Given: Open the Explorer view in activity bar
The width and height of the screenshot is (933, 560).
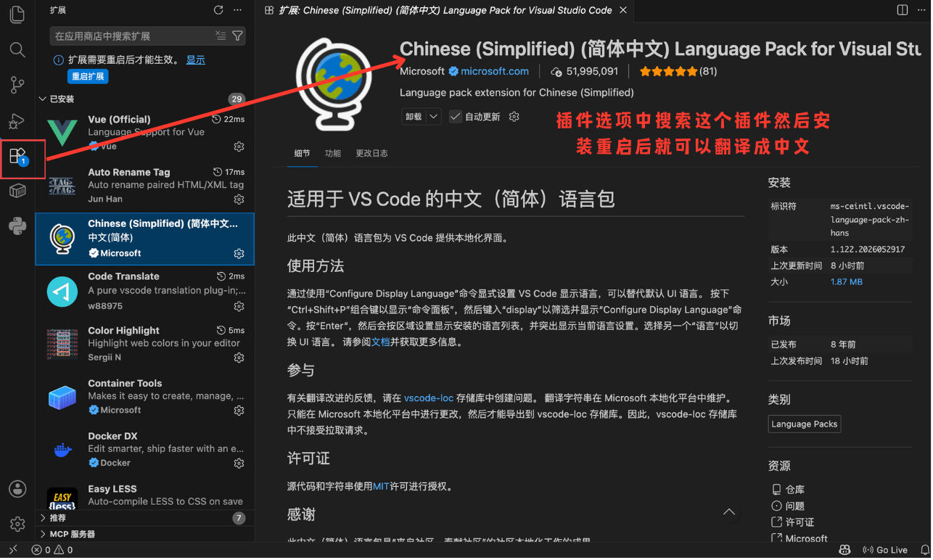Looking at the screenshot, I should coord(17,15).
